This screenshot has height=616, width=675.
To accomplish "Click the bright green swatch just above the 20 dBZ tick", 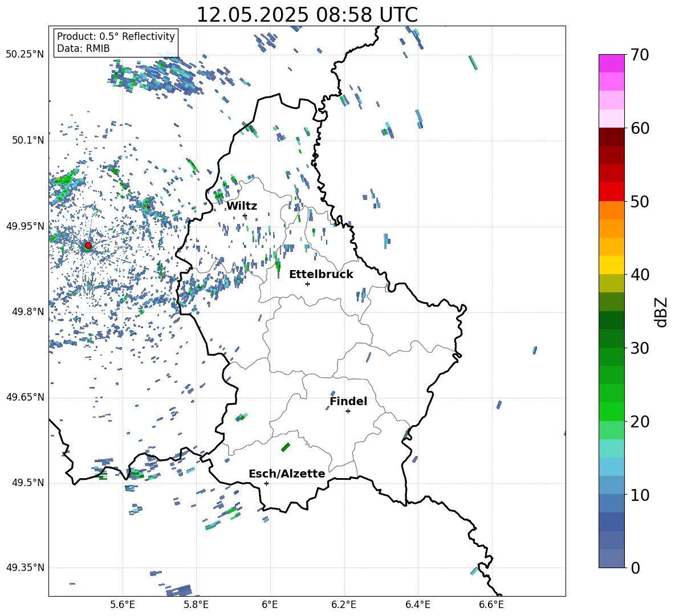I will pos(611,411).
